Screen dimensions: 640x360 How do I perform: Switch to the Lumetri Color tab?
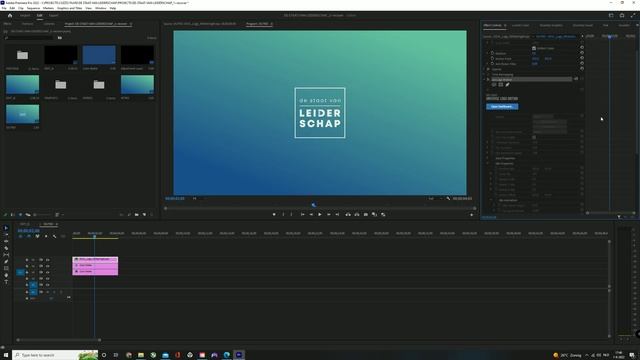coord(520,25)
